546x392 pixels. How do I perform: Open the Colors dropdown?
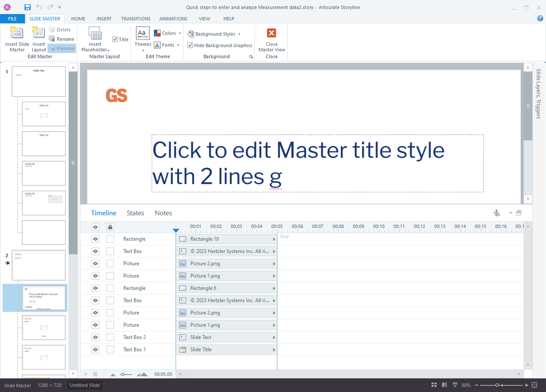167,33
